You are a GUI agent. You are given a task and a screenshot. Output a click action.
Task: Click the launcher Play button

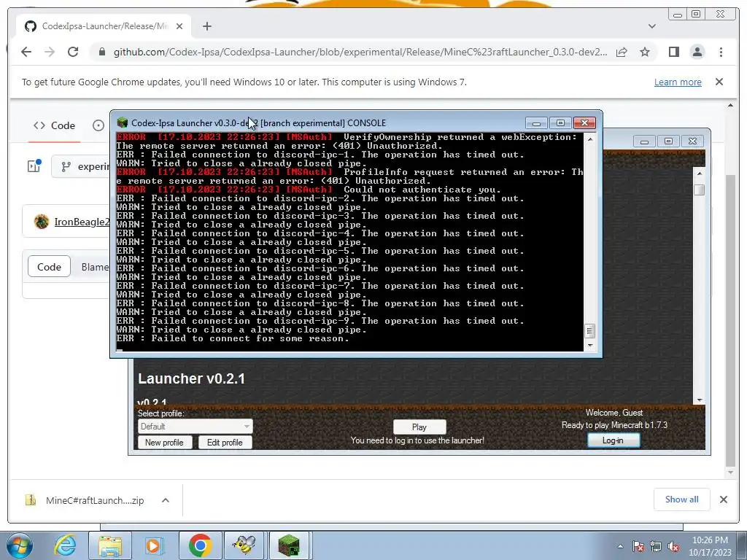(419, 427)
